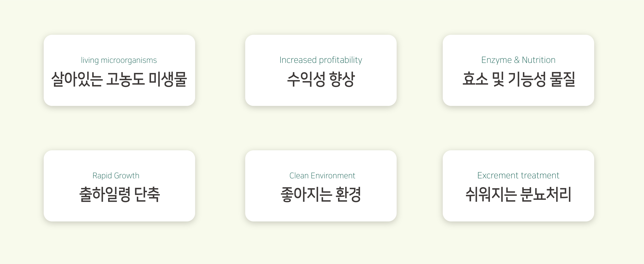Click the word 분뇨처리 in last card
Viewport: 644px width, 264px height.
pyautogui.click(x=546, y=194)
